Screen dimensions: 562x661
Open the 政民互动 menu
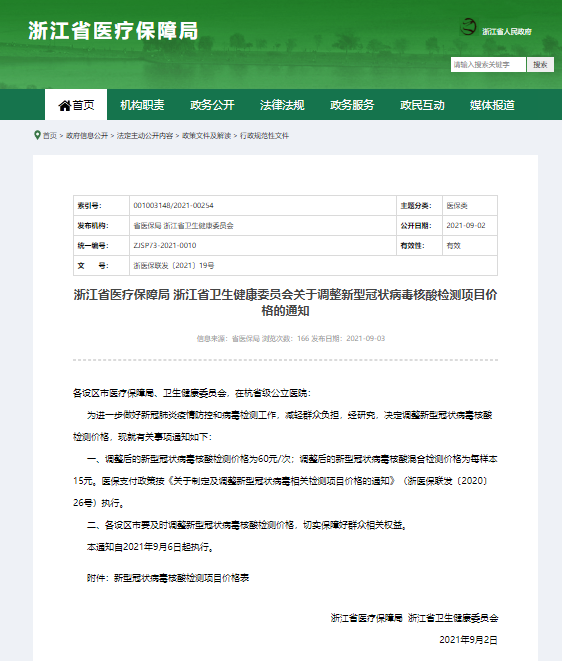pyautogui.click(x=422, y=105)
